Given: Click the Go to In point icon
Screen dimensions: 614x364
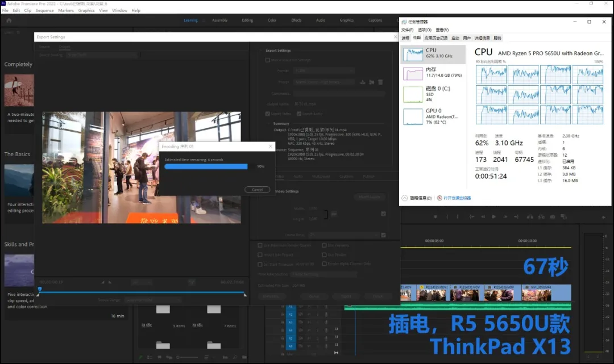Looking at the screenshot, I should pyautogui.click(x=472, y=216).
